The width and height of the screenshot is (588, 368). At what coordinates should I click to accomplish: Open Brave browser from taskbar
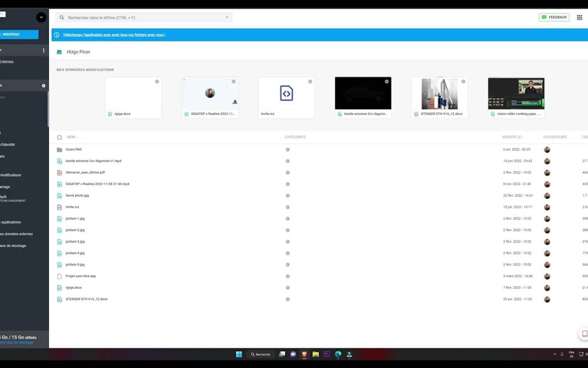(304, 354)
